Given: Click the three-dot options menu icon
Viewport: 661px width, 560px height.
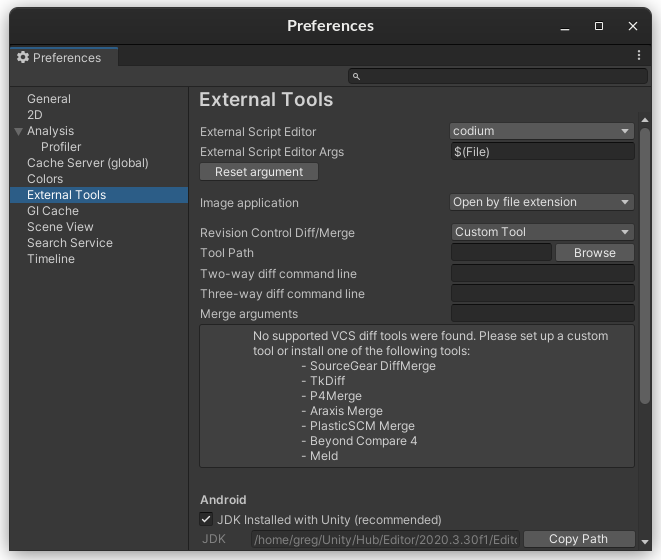Looking at the screenshot, I should tap(639, 56).
